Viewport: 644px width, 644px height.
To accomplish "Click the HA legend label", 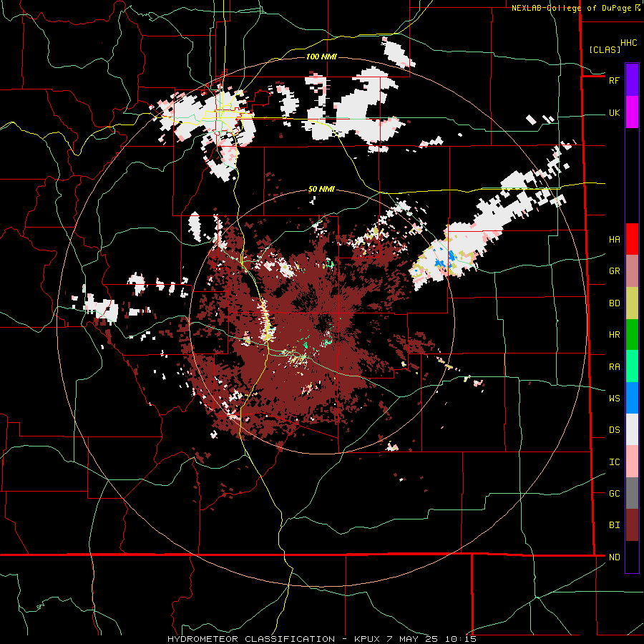I will 614,240.
